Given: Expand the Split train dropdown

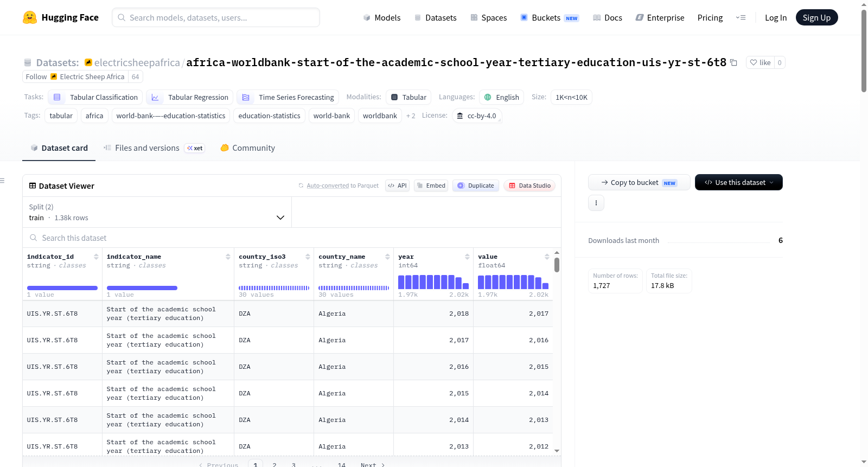Looking at the screenshot, I should [157, 212].
